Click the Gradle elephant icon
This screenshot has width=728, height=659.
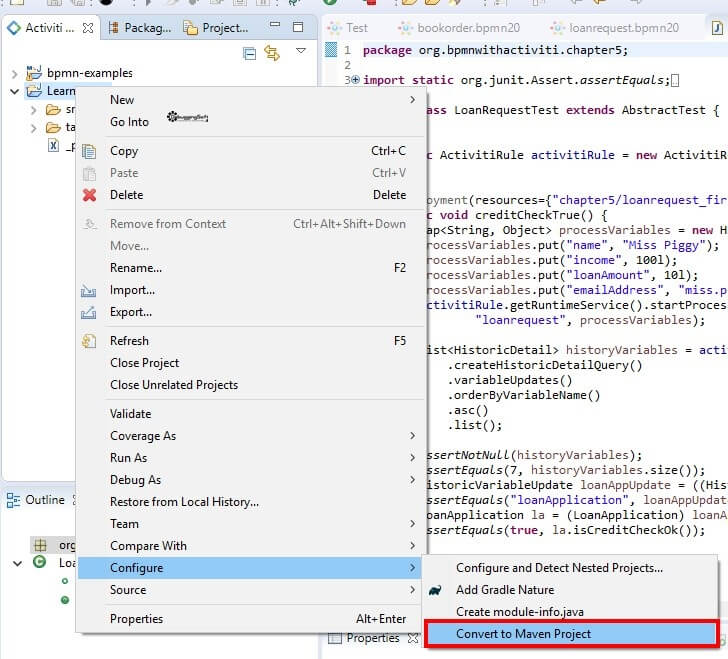435,590
